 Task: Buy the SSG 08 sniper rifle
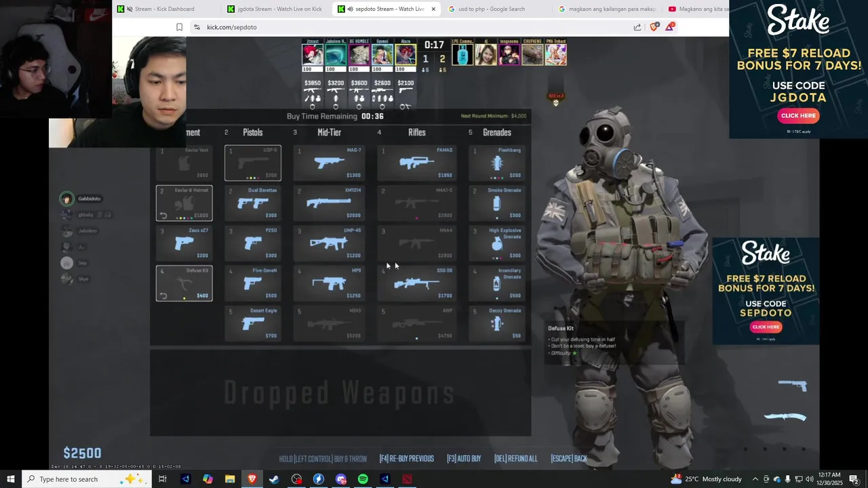pos(416,283)
